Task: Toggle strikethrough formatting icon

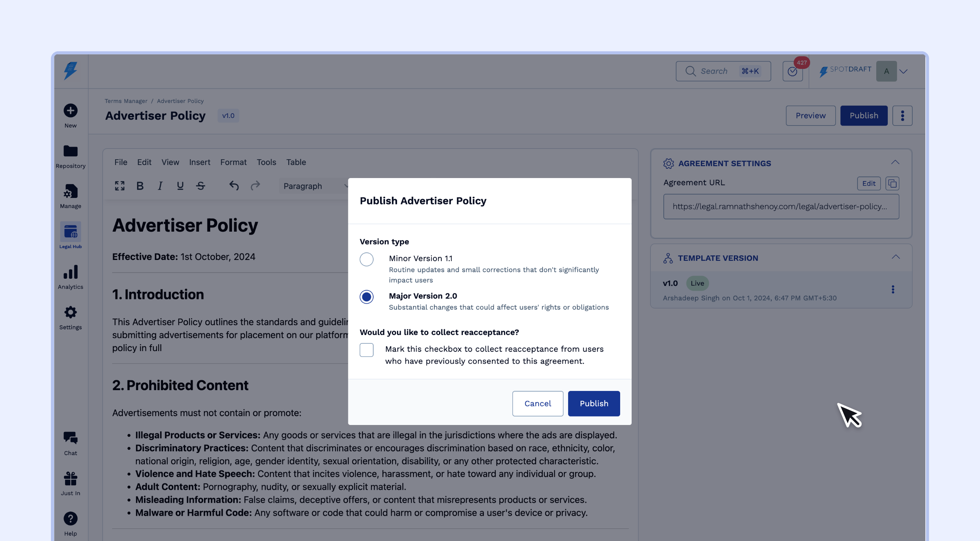Action: (201, 186)
